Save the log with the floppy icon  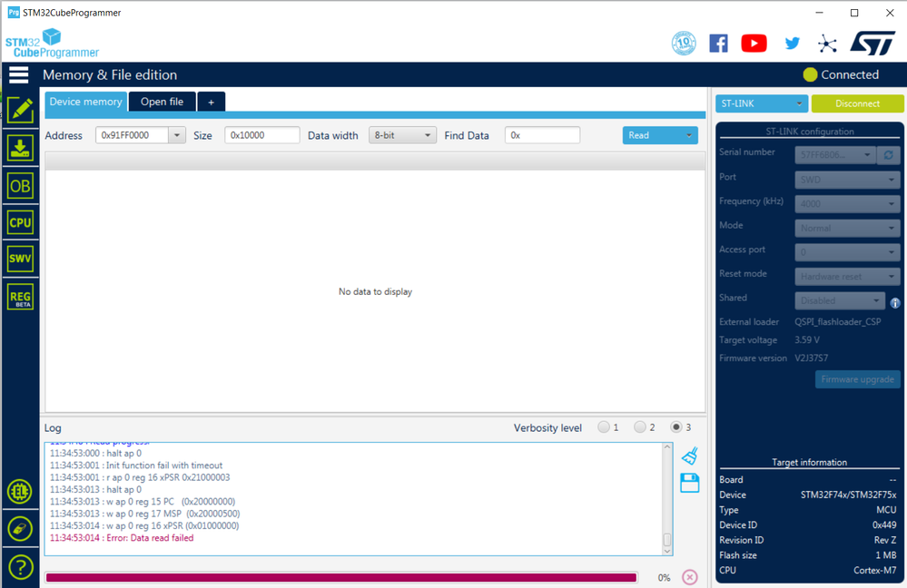[689, 483]
